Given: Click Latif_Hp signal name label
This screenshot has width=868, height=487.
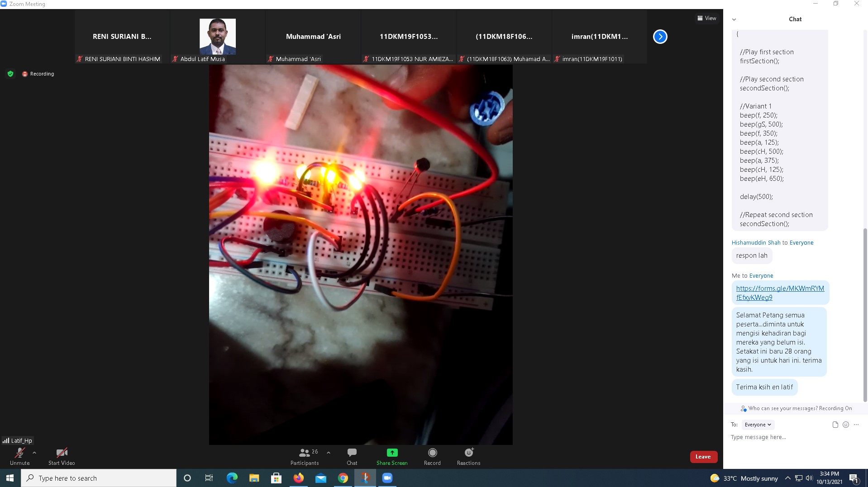Looking at the screenshot, I should [18, 440].
